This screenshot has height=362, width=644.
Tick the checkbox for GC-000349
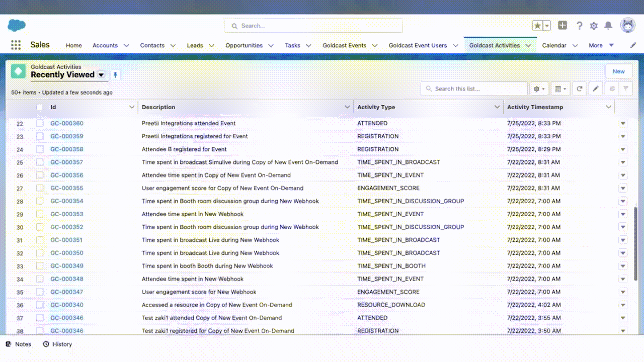point(40,266)
